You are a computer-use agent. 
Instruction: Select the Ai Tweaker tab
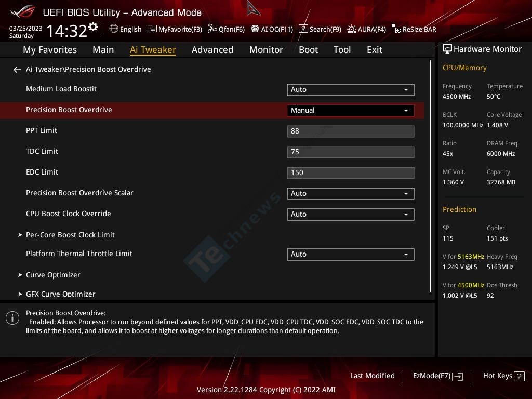pos(153,50)
